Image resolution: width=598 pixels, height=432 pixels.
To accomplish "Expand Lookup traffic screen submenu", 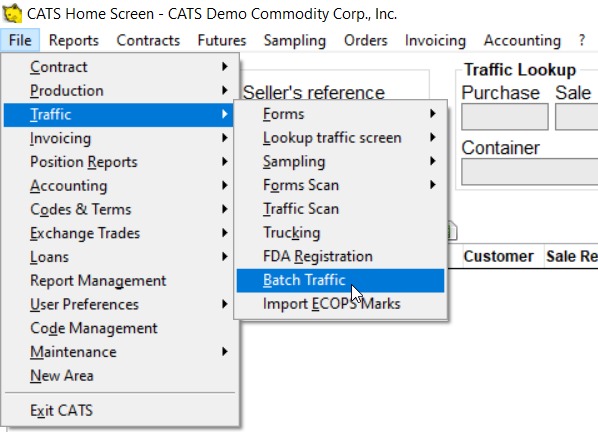I will pos(341,138).
